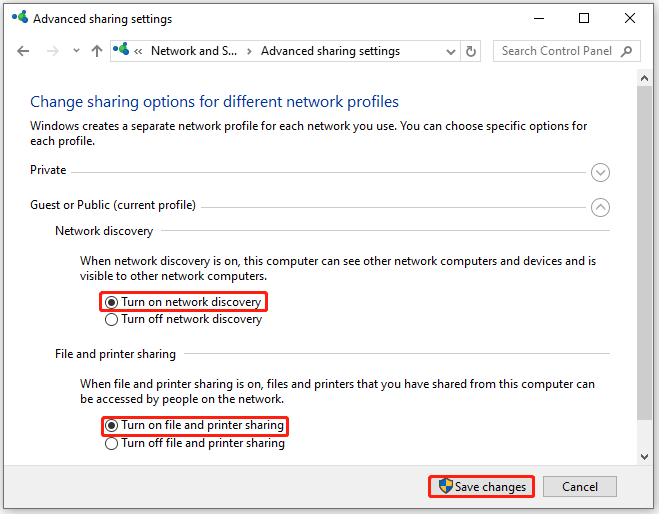Click the network icon in address bar

[121, 51]
